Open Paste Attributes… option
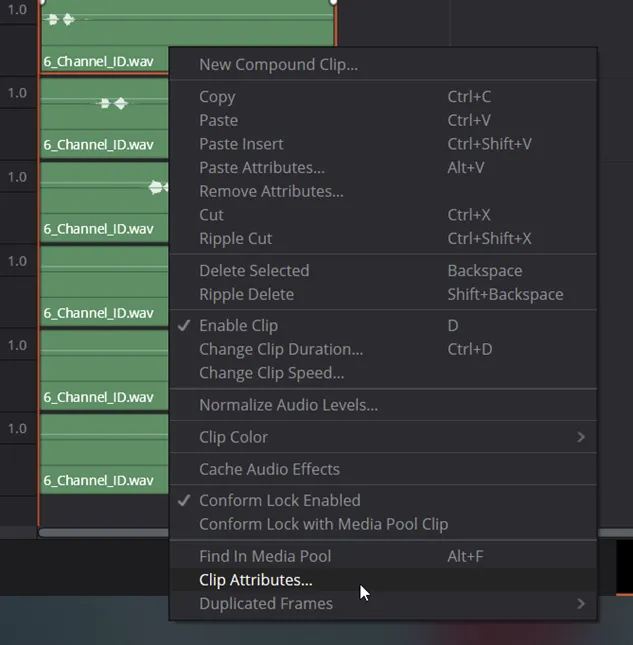Image resolution: width=633 pixels, height=645 pixels. (383, 168)
